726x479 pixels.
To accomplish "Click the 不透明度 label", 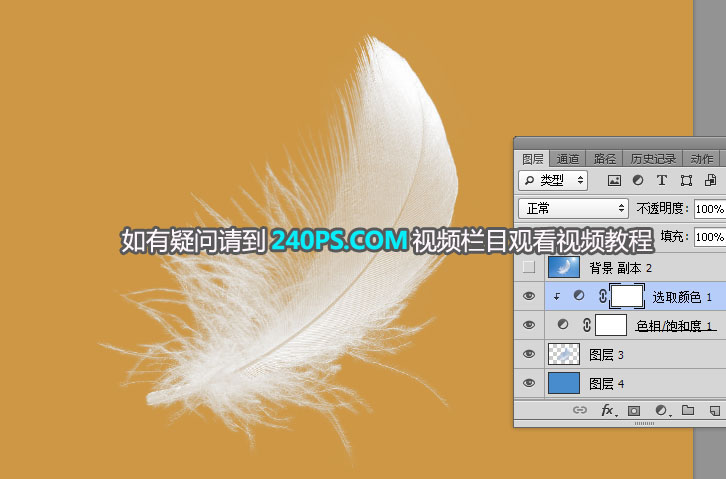I will coord(662,209).
